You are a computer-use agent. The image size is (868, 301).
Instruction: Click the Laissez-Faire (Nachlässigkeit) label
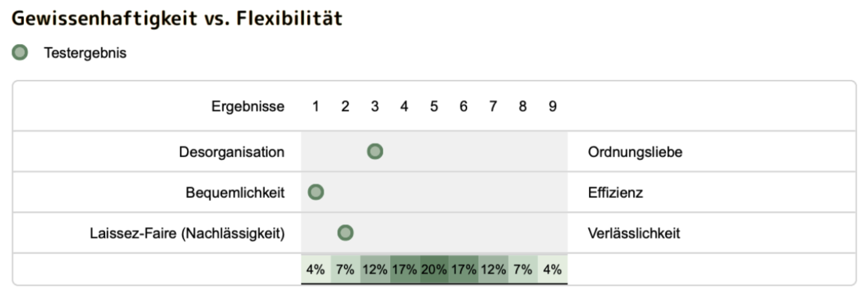[x=187, y=233]
